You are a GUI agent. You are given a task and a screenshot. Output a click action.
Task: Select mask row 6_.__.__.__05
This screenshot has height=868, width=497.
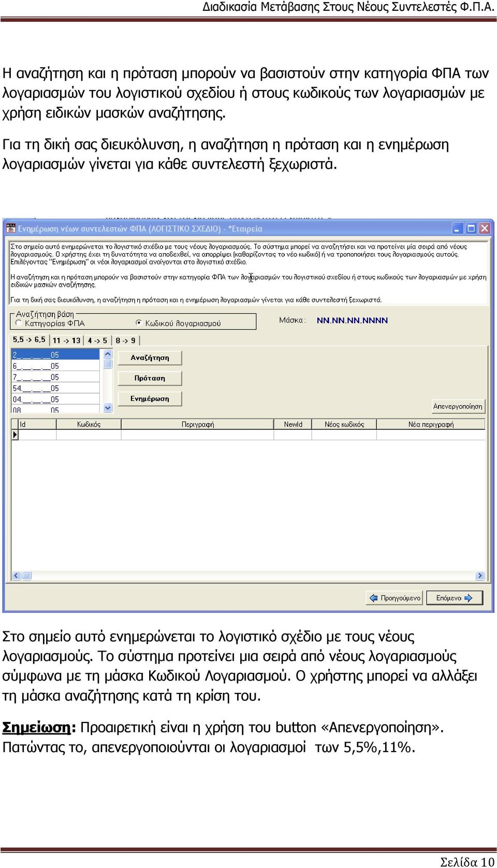pyautogui.click(x=55, y=366)
